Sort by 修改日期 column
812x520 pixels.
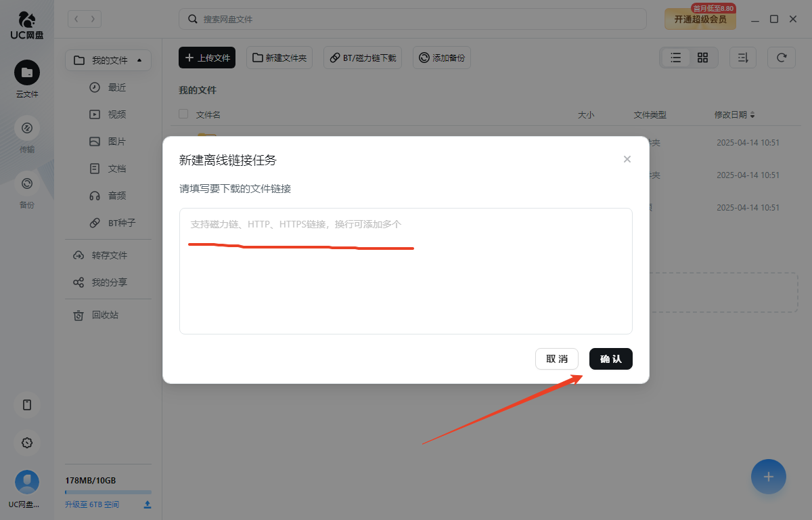pyautogui.click(x=735, y=115)
